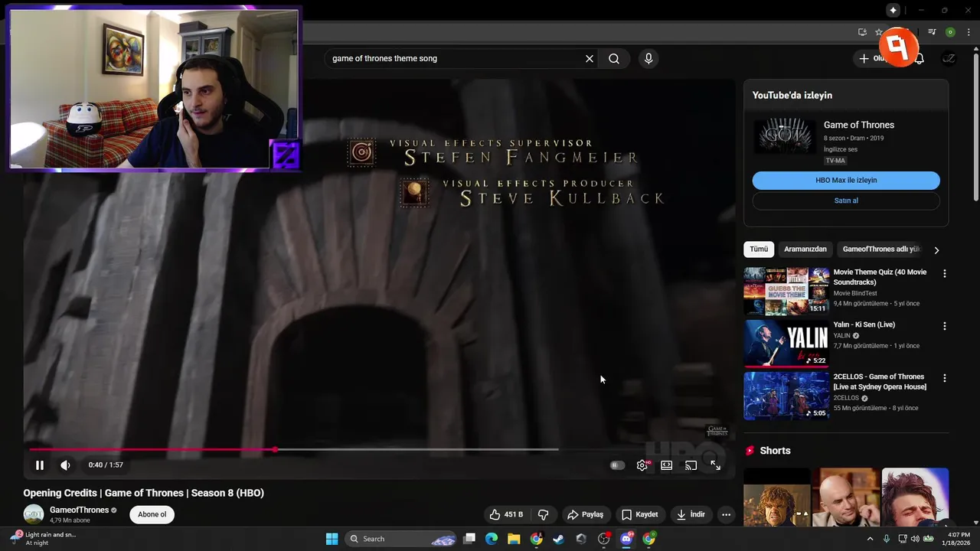Click the volume icon in system tray
Viewport: 980px width, 551px height.
coord(916,539)
